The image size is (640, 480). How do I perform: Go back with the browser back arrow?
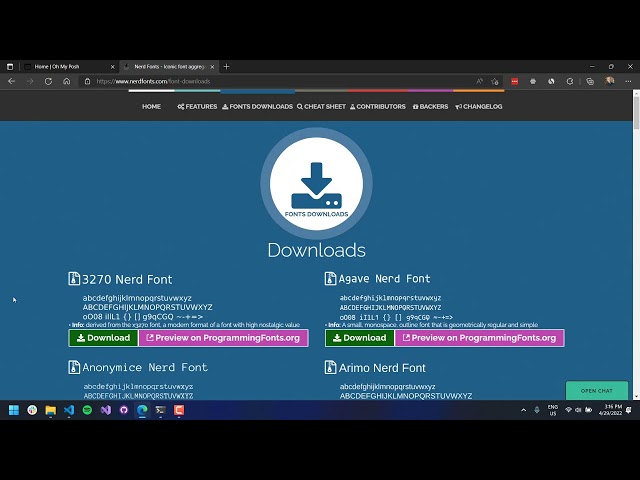(11, 81)
